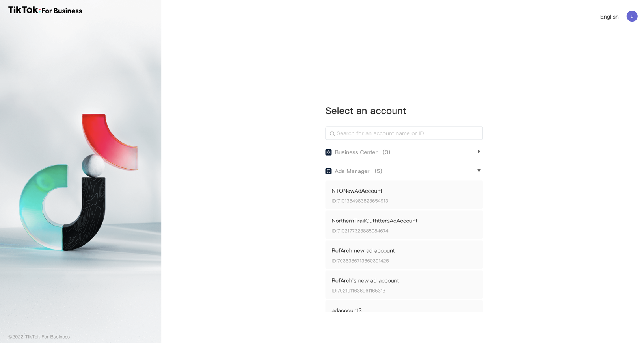Click the Business Center (3) label
The height and width of the screenshot is (343, 644).
[x=362, y=152]
